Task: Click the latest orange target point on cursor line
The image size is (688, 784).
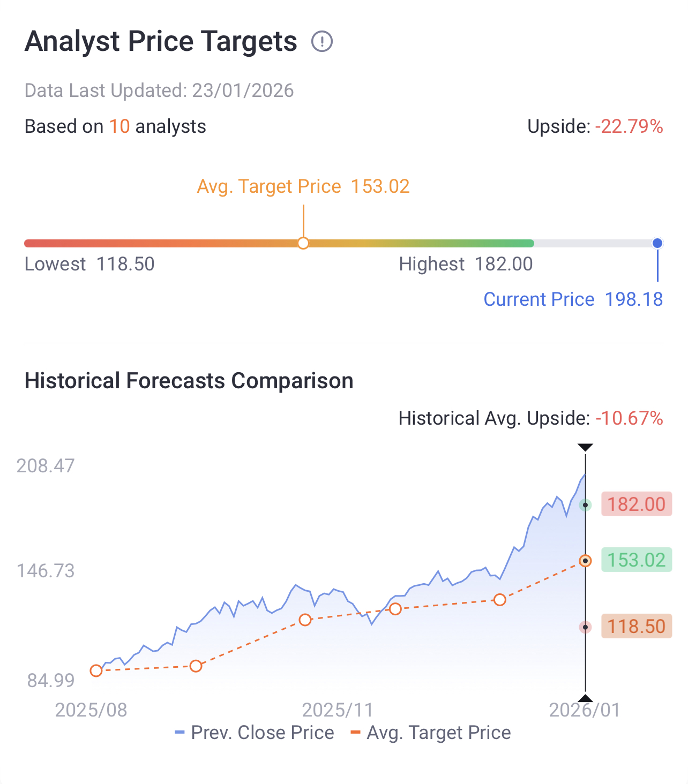Action: 585,561
